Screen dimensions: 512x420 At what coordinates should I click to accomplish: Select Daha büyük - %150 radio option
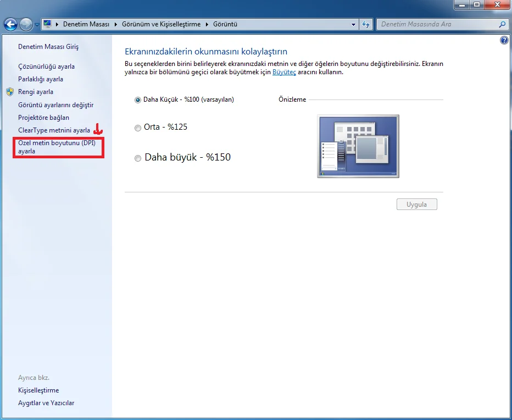(x=138, y=158)
